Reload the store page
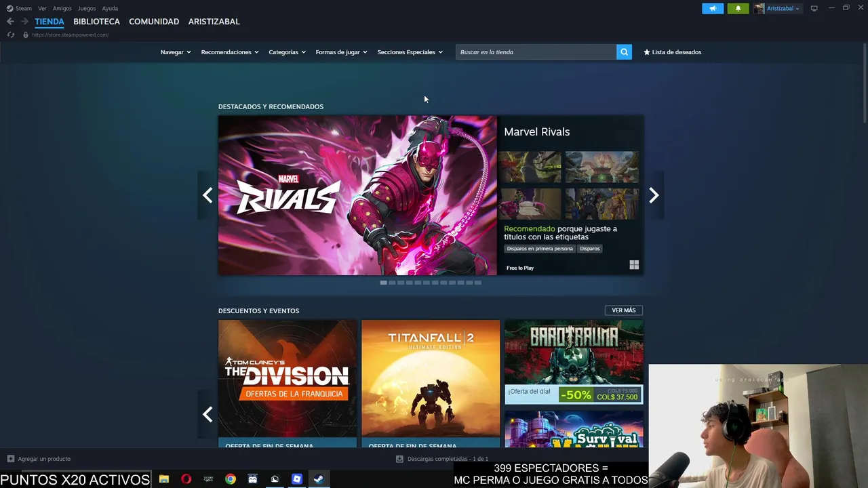 pos(10,35)
